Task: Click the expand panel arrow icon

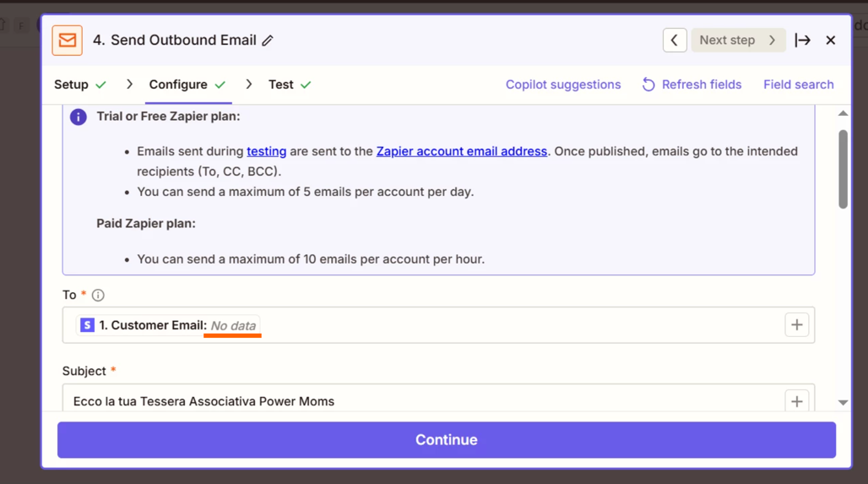Action: (802, 41)
